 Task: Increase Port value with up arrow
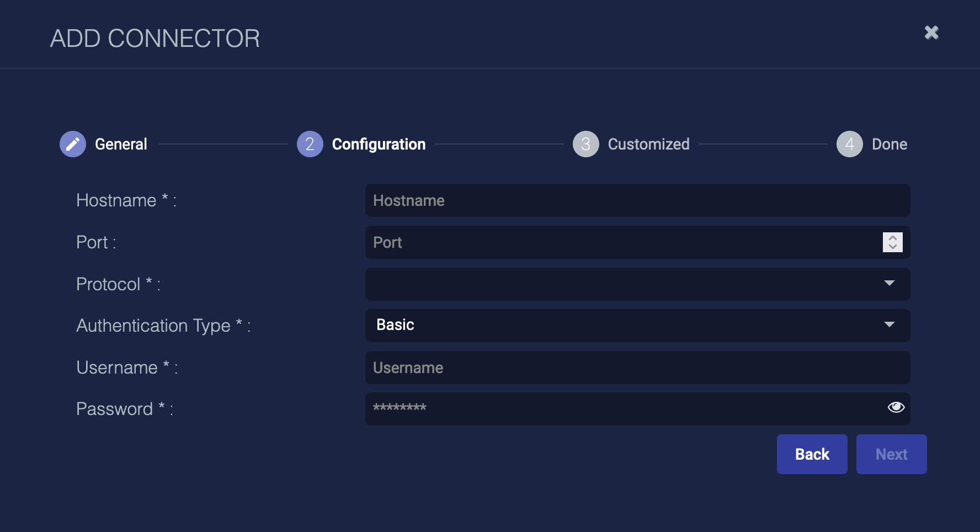(893, 238)
